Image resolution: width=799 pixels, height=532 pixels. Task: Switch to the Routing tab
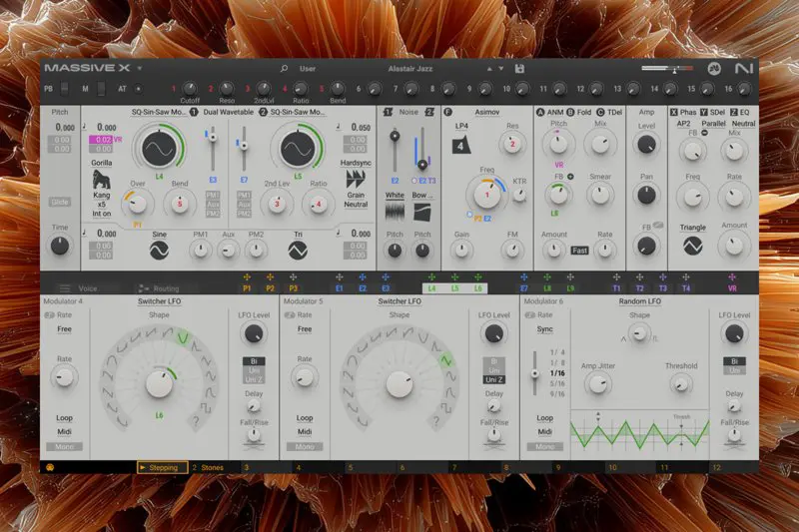[x=152, y=287]
